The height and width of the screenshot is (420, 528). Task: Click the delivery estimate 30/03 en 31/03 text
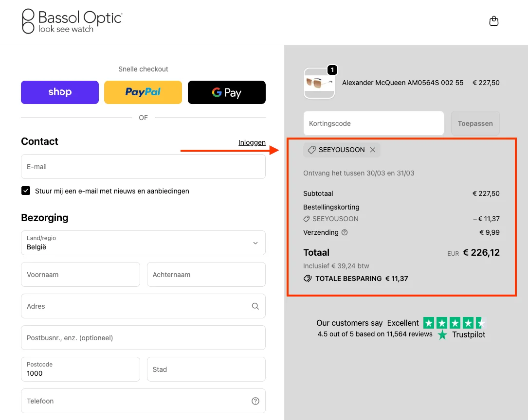point(359,173)
